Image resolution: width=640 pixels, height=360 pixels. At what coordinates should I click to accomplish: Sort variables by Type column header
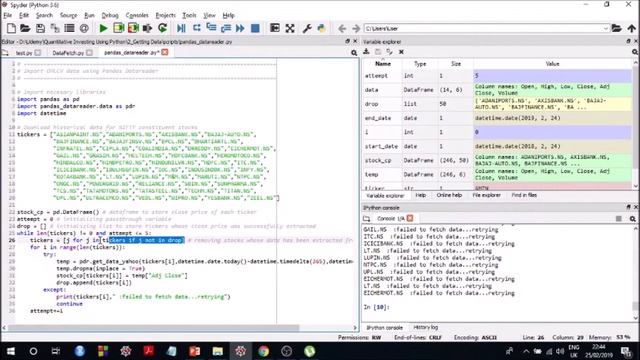[420, 64]
